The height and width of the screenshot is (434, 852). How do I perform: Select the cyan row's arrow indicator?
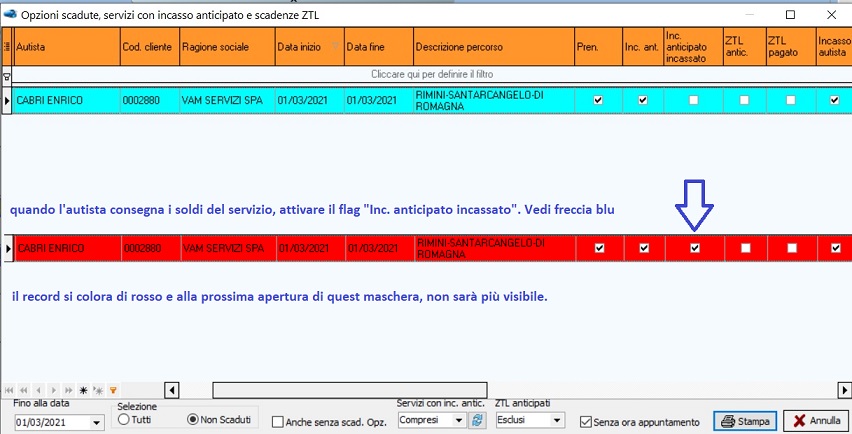click(x=7, y=100)
